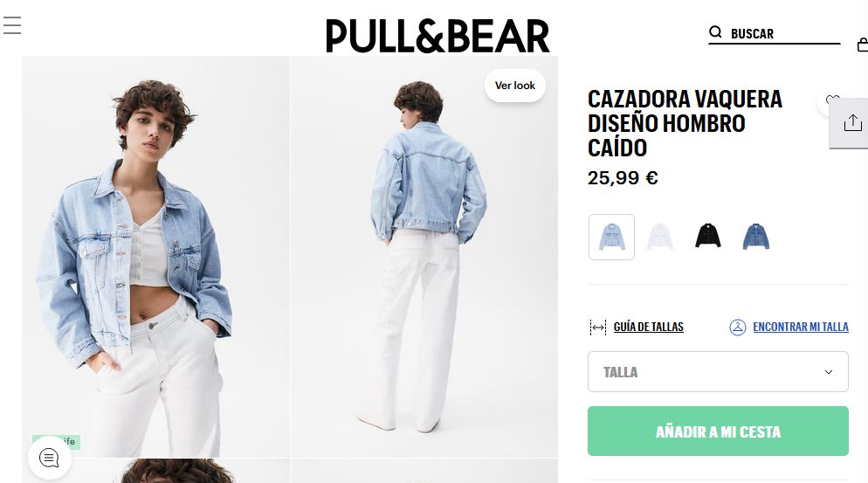This screenshot has height=483, width=868.
Task: Open the Talla size dropdown
Action: (x=718, y=372)
